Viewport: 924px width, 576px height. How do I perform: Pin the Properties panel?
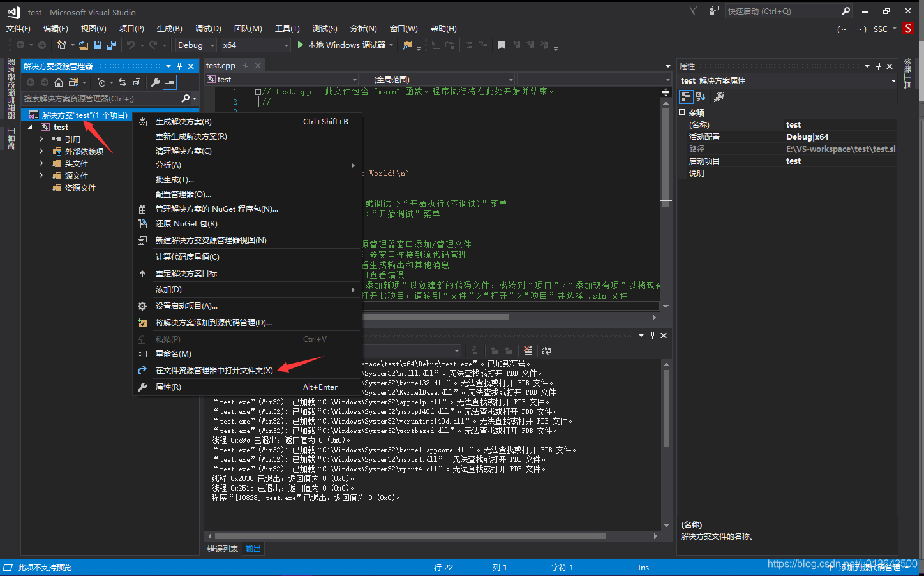click(879, 66)
